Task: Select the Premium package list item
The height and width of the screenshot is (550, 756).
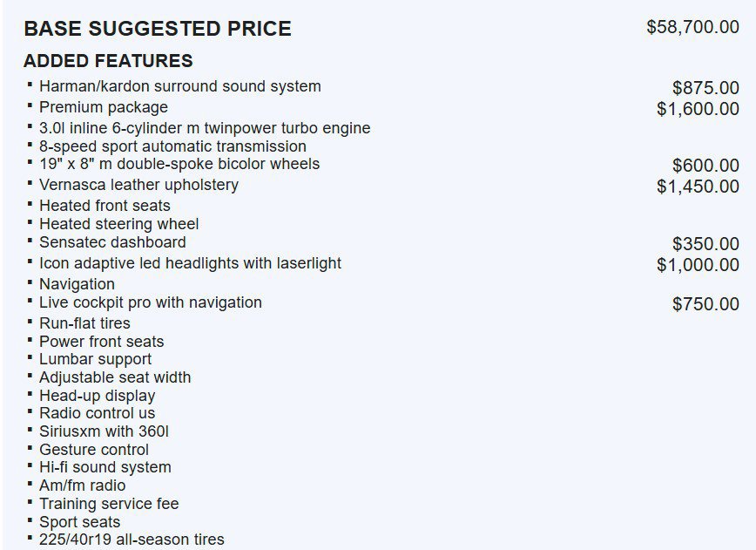Action: (x=104, y=107)
